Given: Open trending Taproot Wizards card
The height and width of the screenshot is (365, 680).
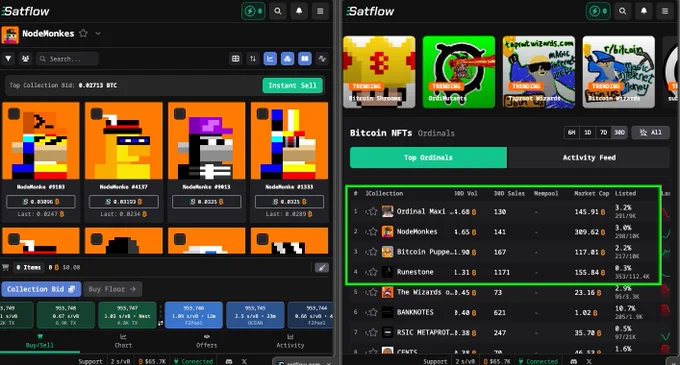Looking at the screenshot, I should [x=539, y=72].
